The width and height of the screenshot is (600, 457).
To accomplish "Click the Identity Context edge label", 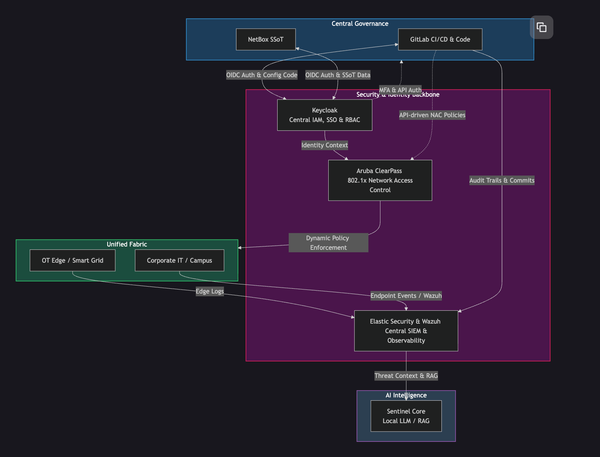I will point(324,145).
